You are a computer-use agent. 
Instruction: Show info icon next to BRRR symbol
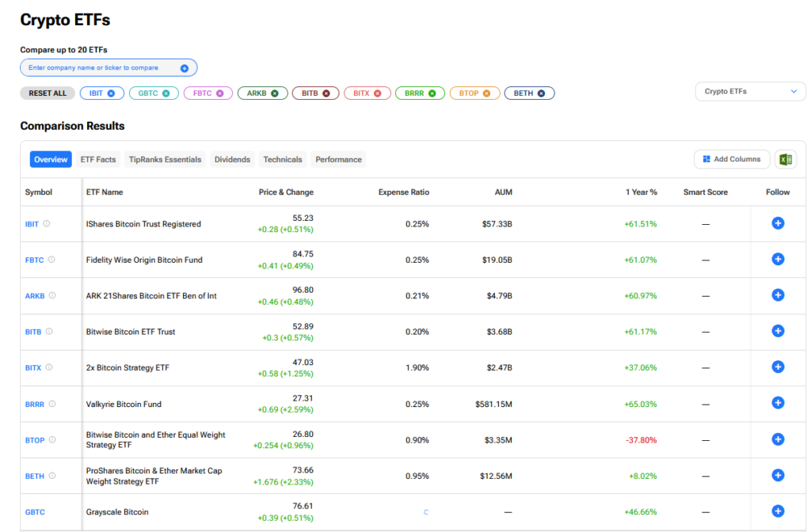(52, 404)
